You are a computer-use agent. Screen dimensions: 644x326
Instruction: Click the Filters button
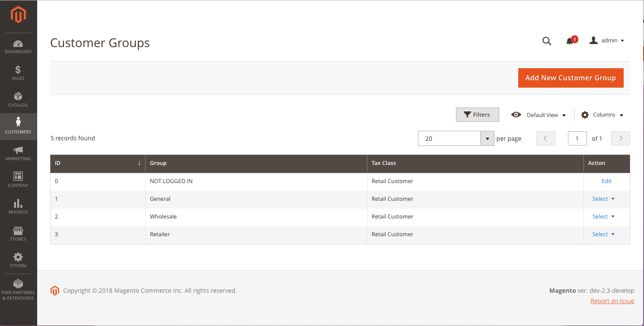click(477, 115)
